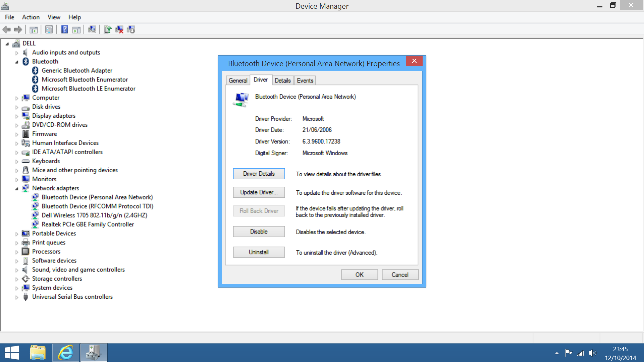
Task: Open the Action menu
Action: pos(31,17)
